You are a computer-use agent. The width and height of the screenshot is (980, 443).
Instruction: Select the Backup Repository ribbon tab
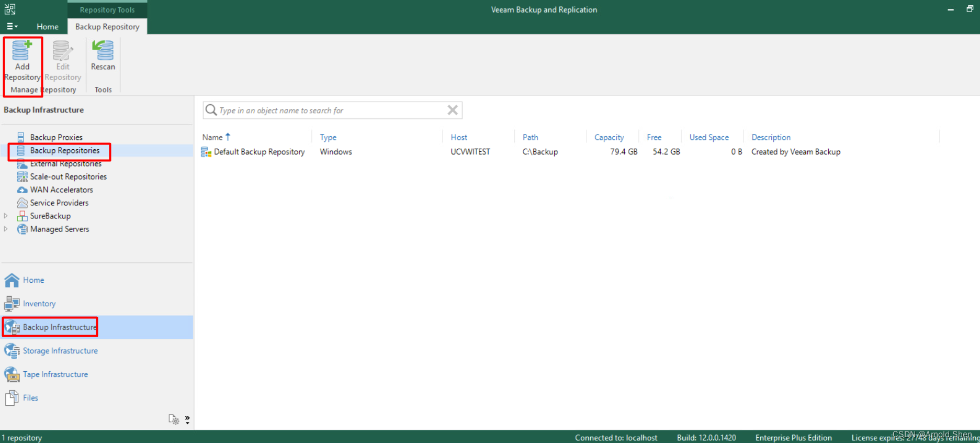(x=107, y=27)
